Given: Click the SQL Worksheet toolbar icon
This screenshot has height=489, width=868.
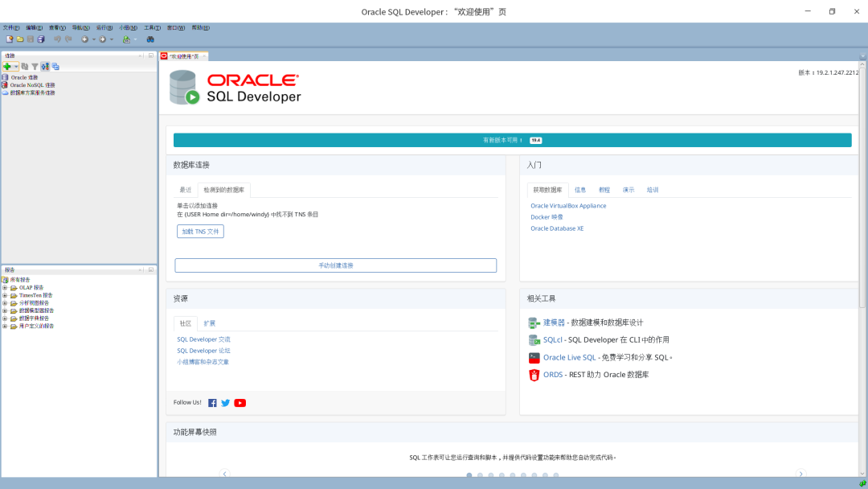Looking at the screenshot, I should pyautogui.click(x=127, y=39).
